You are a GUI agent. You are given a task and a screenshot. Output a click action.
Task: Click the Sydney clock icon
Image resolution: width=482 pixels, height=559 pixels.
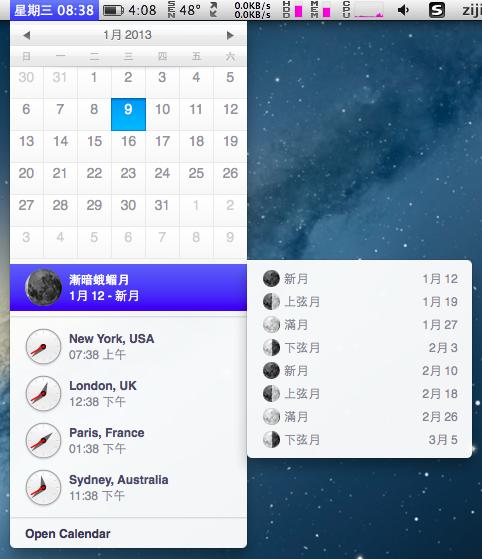(43, 488)
